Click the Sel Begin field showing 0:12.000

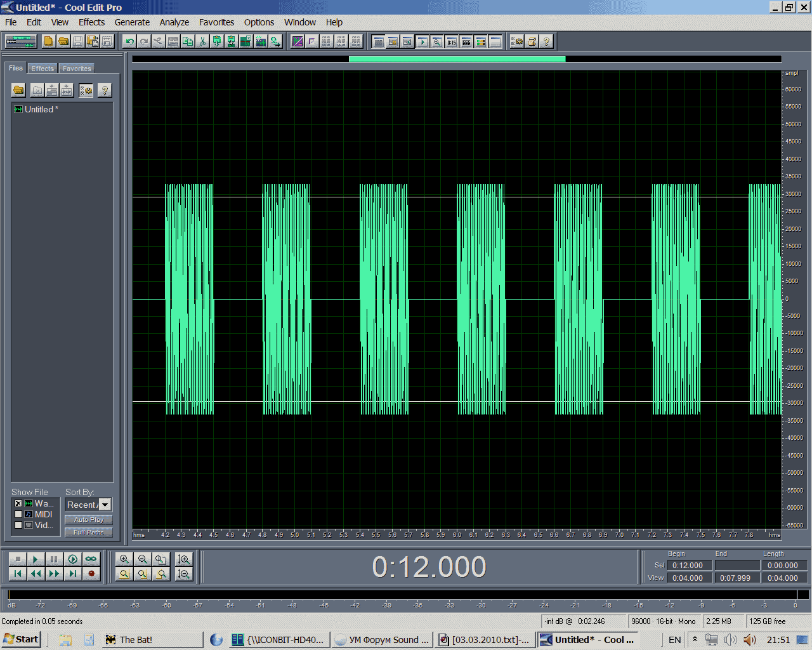(690, 566)
